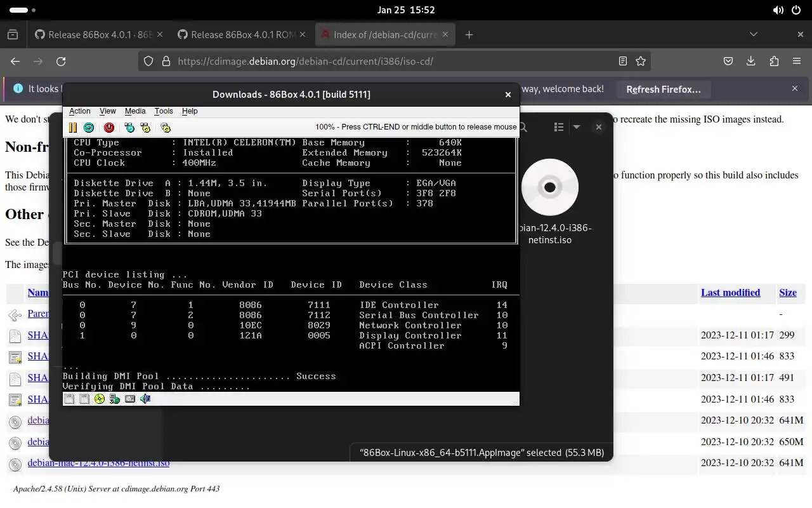Sort listing by Size column

(788, 293)
